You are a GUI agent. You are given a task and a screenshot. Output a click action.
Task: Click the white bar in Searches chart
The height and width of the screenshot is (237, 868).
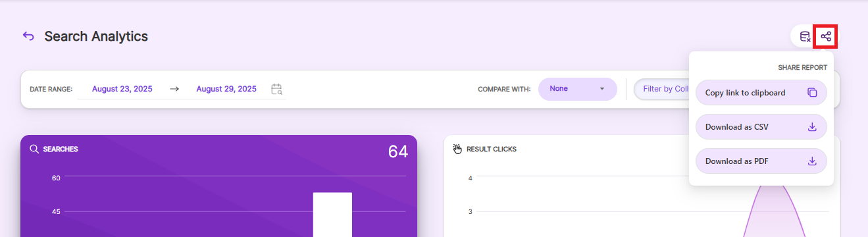pyautogui.click(x=332, y=215)
